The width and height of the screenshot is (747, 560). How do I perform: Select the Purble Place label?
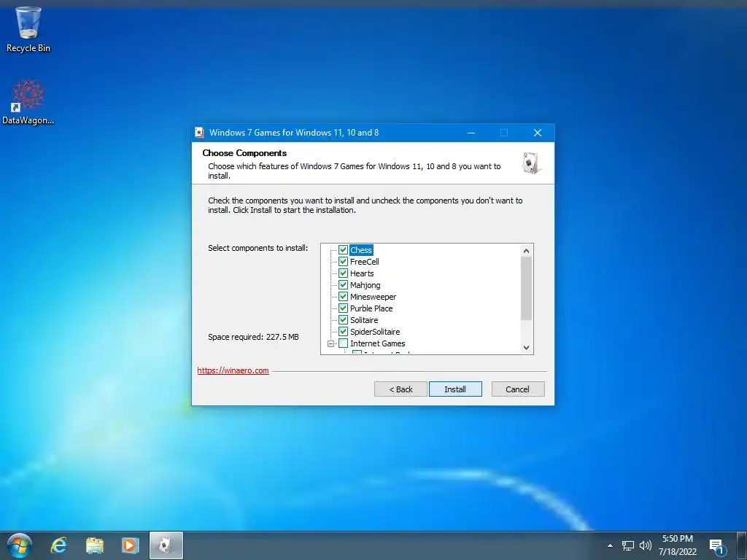point(371,308)
